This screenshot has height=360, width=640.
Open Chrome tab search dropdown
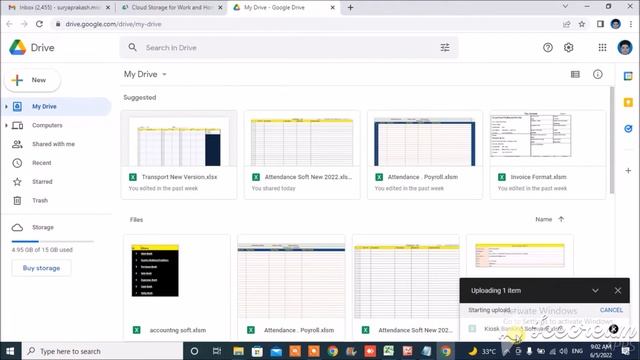[x=565, y=7]
